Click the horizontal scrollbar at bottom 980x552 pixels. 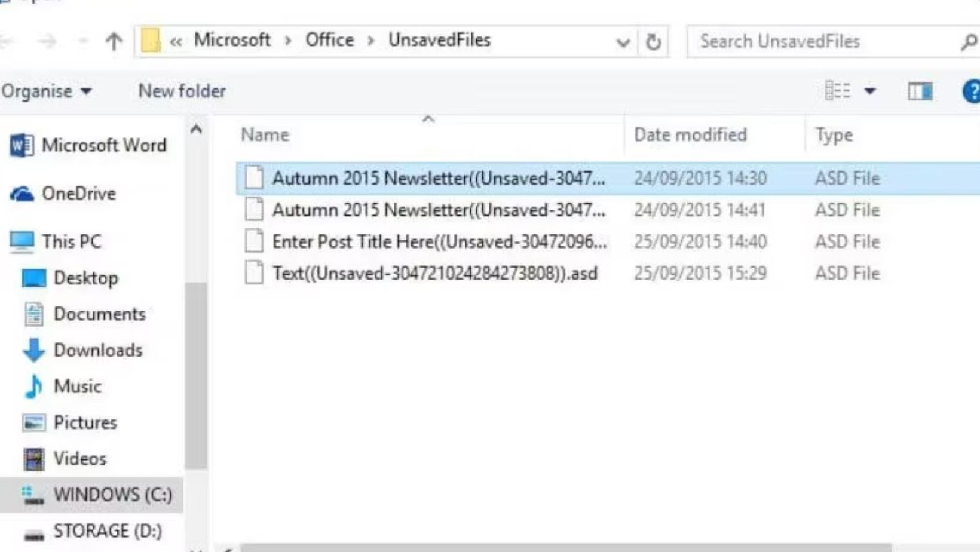tap(565, 548)
